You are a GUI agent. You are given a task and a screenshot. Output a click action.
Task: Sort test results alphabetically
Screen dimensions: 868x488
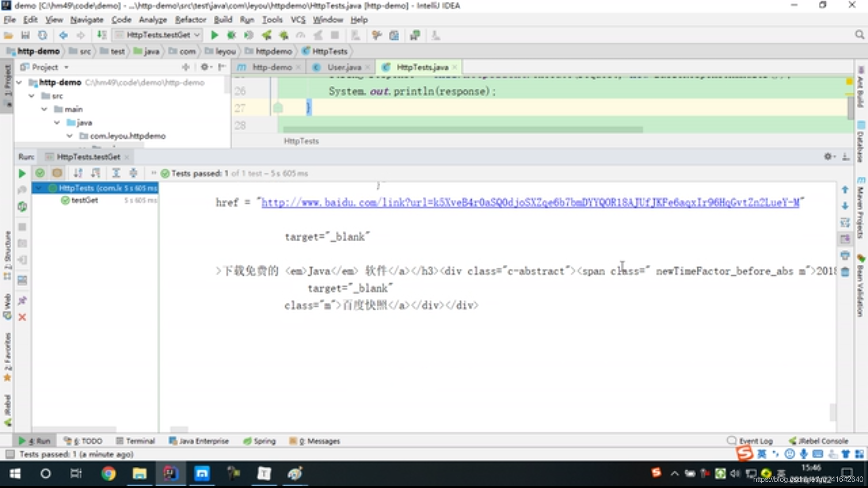[78, 173]
